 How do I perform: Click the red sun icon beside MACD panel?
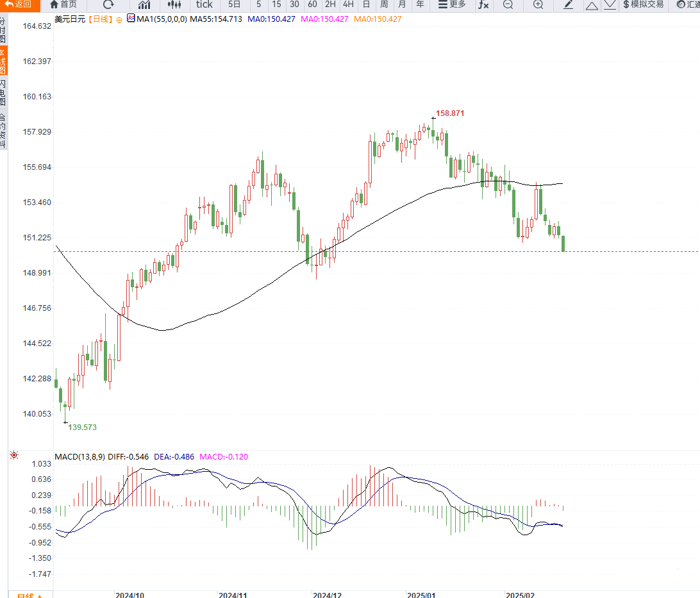14,455
